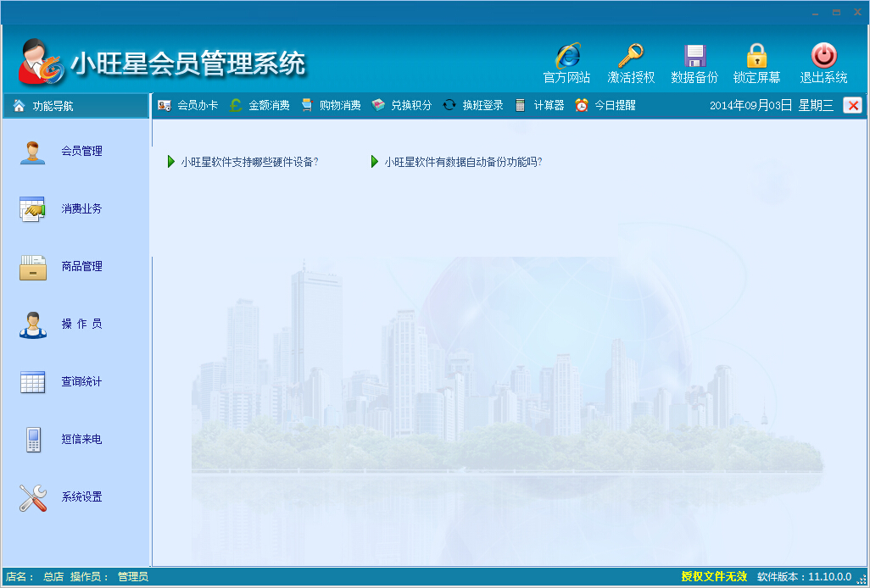870x588 pixels.
Task: Click the yellow 授权文件无效 status text
Action: click(714, 576)
